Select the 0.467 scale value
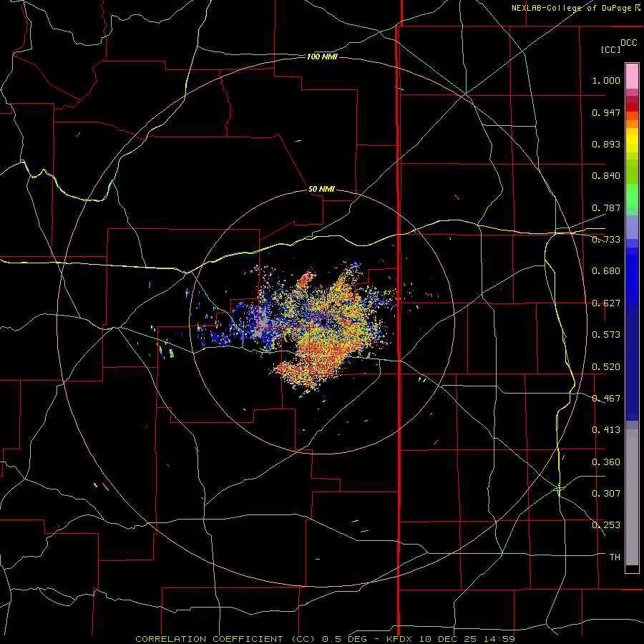The image size is (644, 644). tap(606, 399)
